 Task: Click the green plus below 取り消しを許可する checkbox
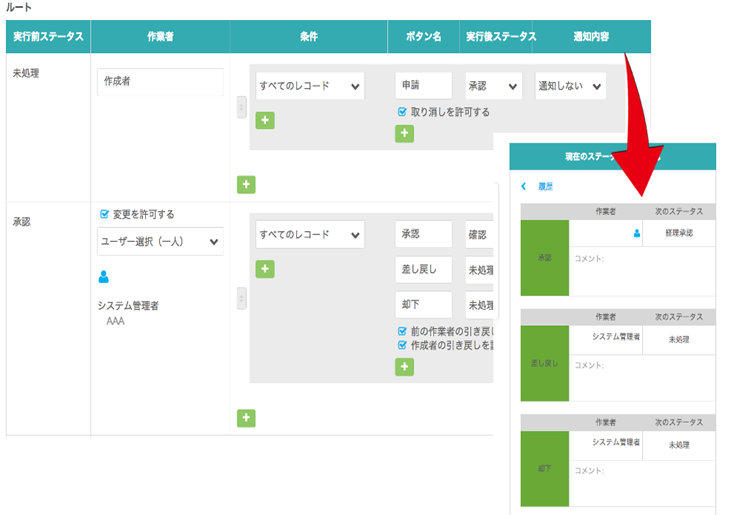pos(404,133)
